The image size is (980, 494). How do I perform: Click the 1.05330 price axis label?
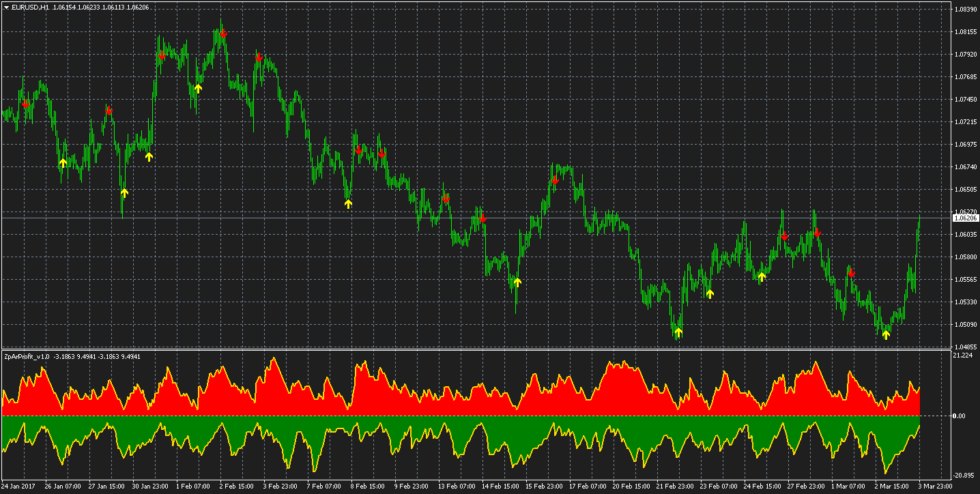965,302
